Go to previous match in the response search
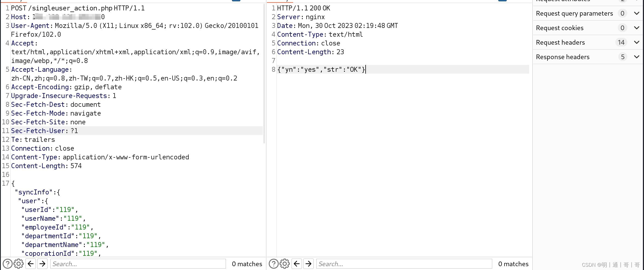The image size is (644, 270). click(296, 264)
